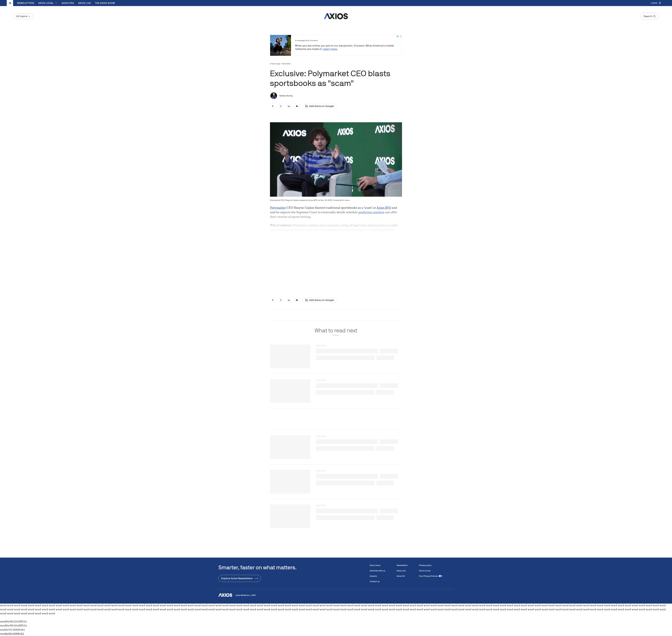The image size is (672, 636).
Task: Click the 'What to read next' heading
Action: pyautogui.click(x=336, y=331)
